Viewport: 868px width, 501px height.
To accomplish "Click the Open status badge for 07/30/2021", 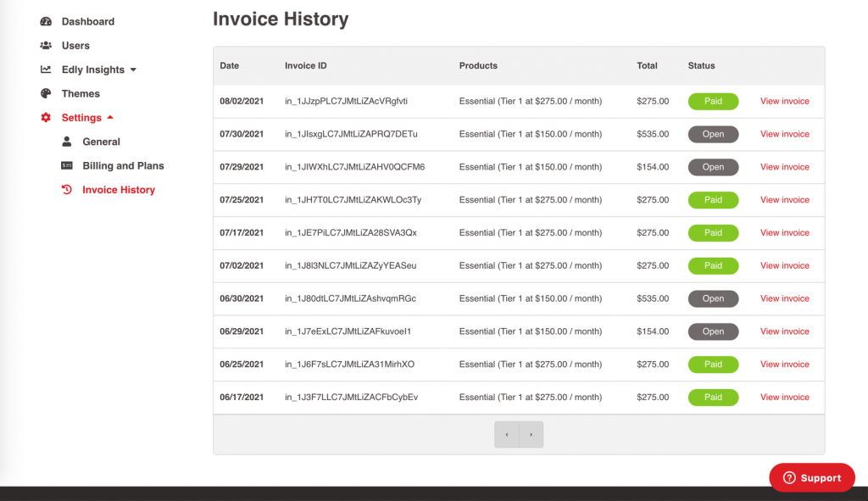I will [x=713, y=134].
